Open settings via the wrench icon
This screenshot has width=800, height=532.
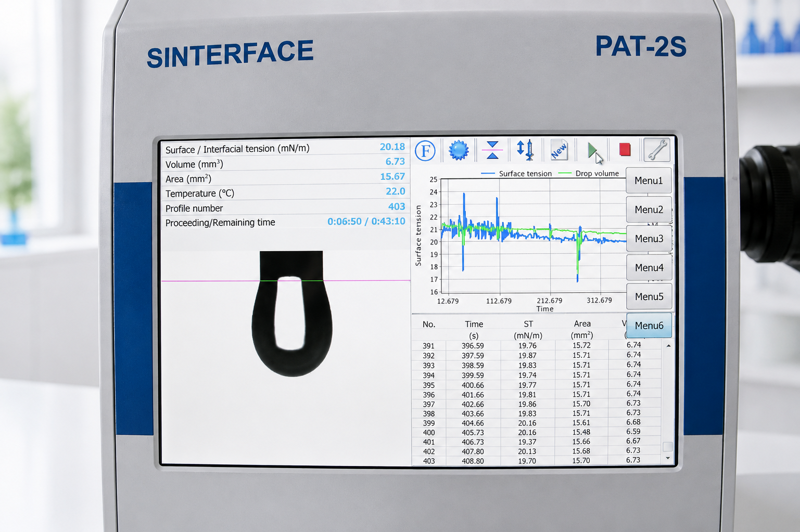coord(657,150)
